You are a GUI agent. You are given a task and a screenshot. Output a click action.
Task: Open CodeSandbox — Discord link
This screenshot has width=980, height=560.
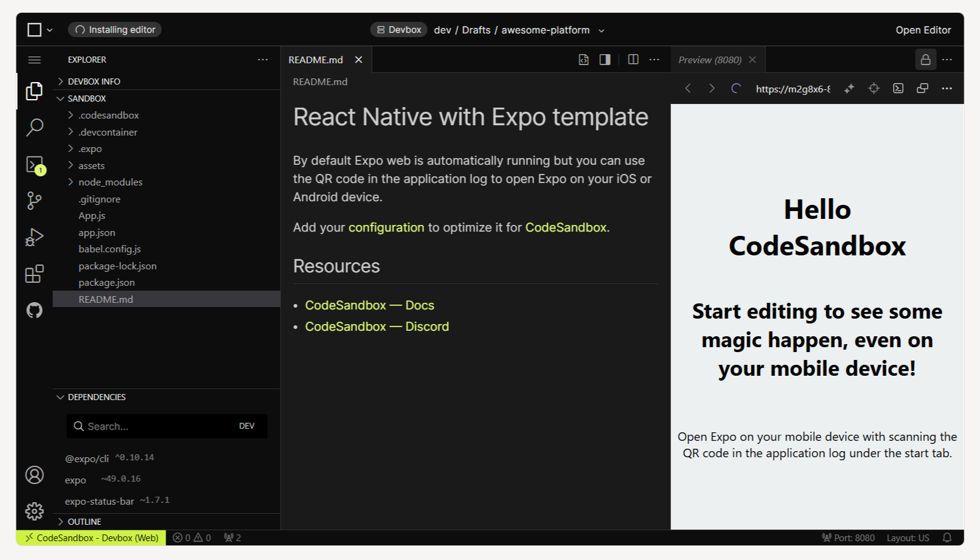coord(377,327)
